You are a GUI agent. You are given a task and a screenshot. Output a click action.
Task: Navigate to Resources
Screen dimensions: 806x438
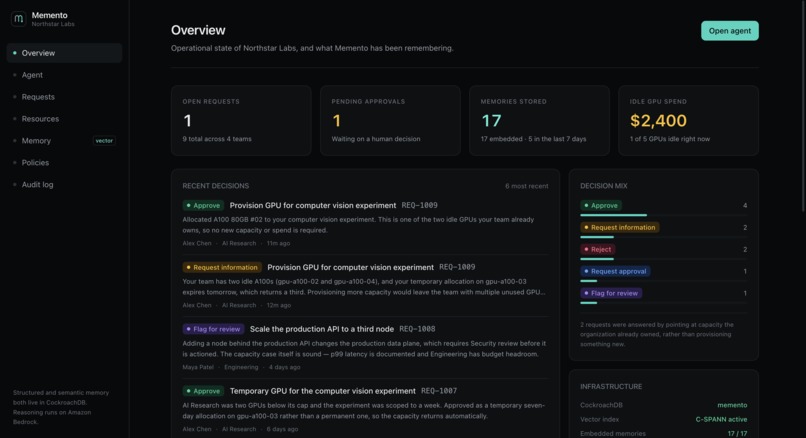pos(64,119)
